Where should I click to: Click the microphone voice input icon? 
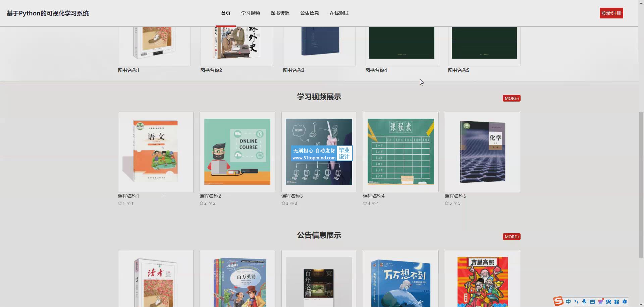pyautogui.click(x=584, y=302)
